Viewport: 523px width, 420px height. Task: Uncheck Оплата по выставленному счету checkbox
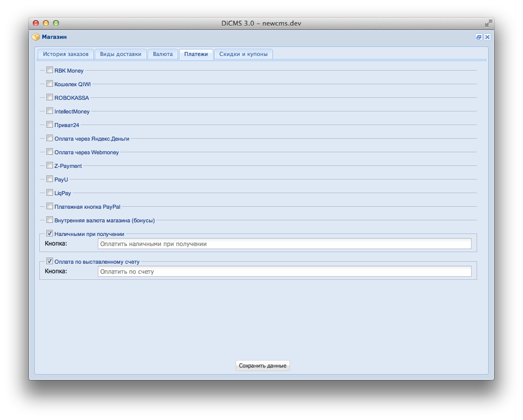50,261
